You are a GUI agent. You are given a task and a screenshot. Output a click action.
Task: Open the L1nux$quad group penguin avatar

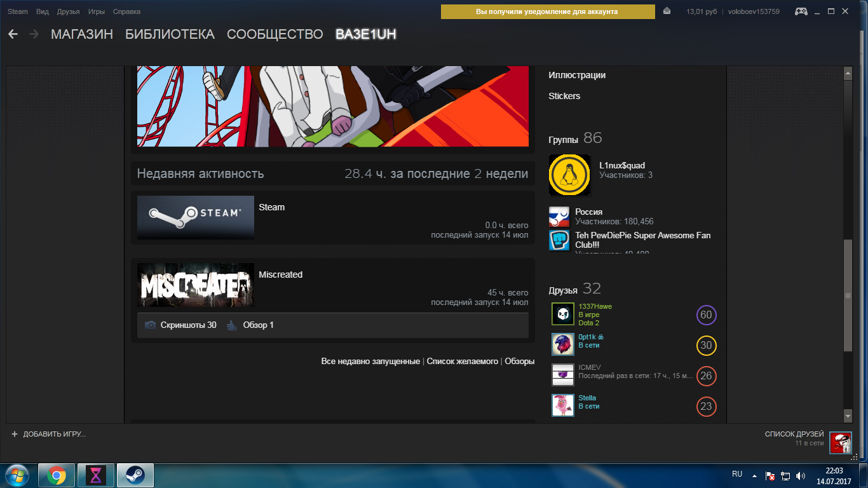point(569,175)
